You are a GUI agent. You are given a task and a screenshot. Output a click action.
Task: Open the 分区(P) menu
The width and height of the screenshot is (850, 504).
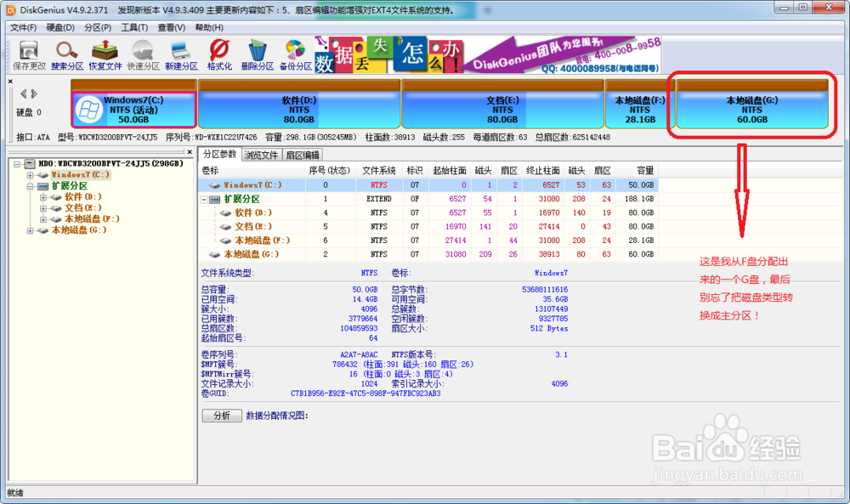point(98,28)
